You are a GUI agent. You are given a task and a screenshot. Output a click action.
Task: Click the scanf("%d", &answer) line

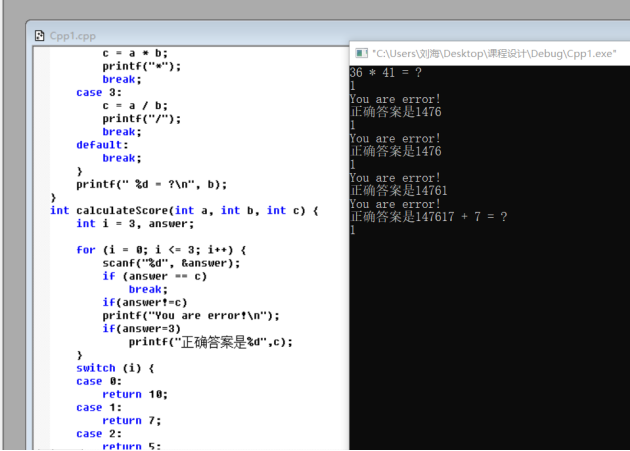click(171, 263)
